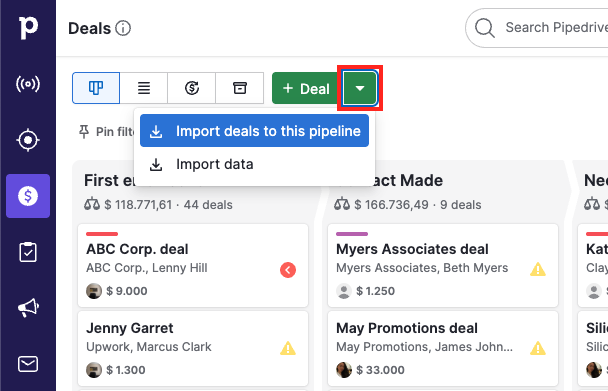Open the target icon in sidebar
Viewport: 608px width, 391px height.
click(28, 140)
